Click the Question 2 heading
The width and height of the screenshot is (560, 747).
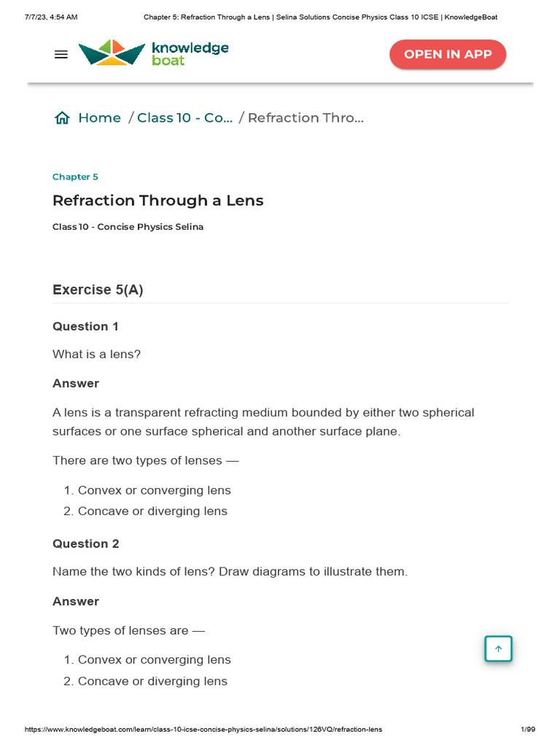[x=85, y=543]
